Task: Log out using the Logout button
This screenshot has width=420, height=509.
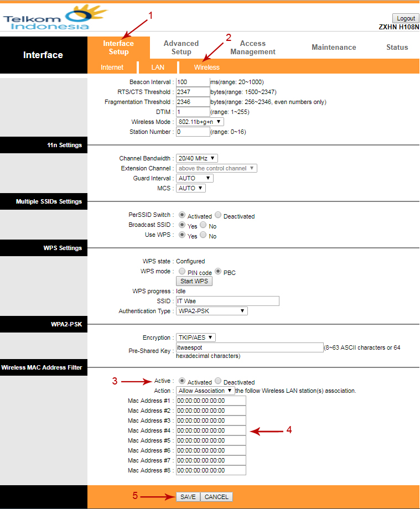Action: 406,18
